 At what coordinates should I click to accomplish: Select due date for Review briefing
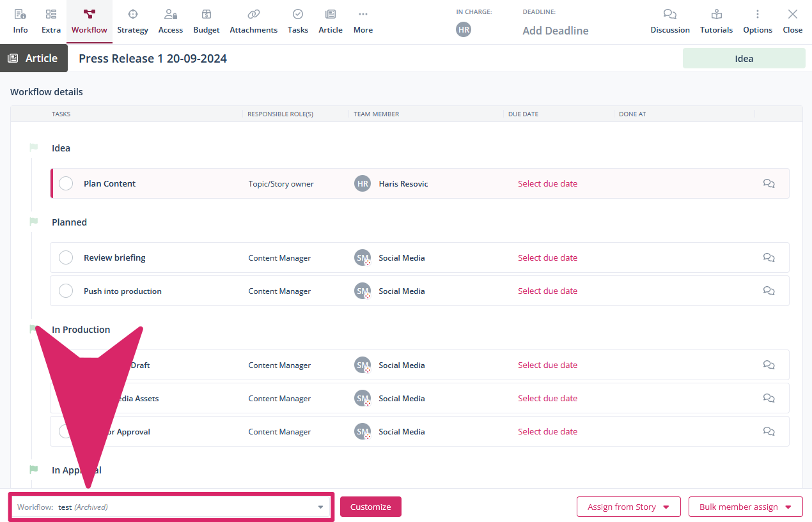click(x=547, y=257)
